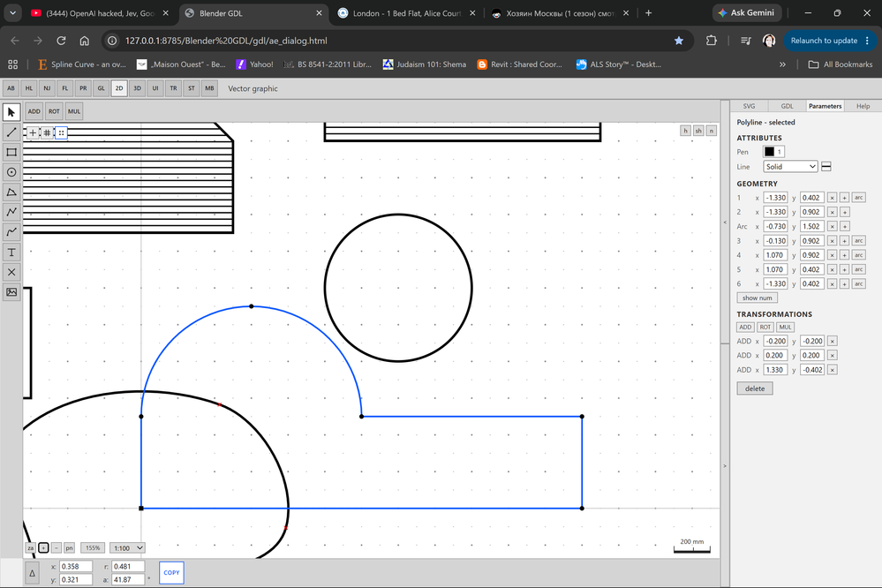
Task: Open the 1:100 scale dropdown
Action: click(x=127, y=548)
